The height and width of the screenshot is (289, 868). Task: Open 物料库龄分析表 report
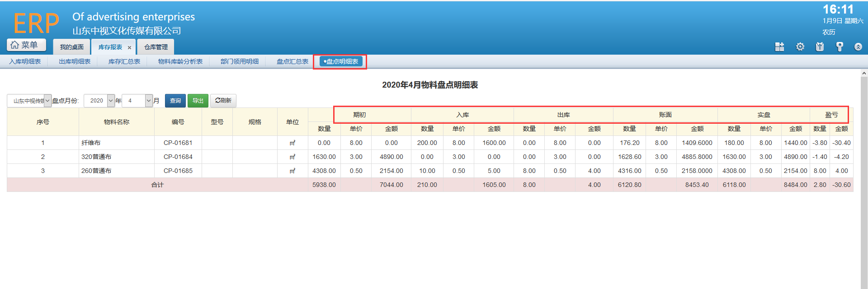(180, 61)
